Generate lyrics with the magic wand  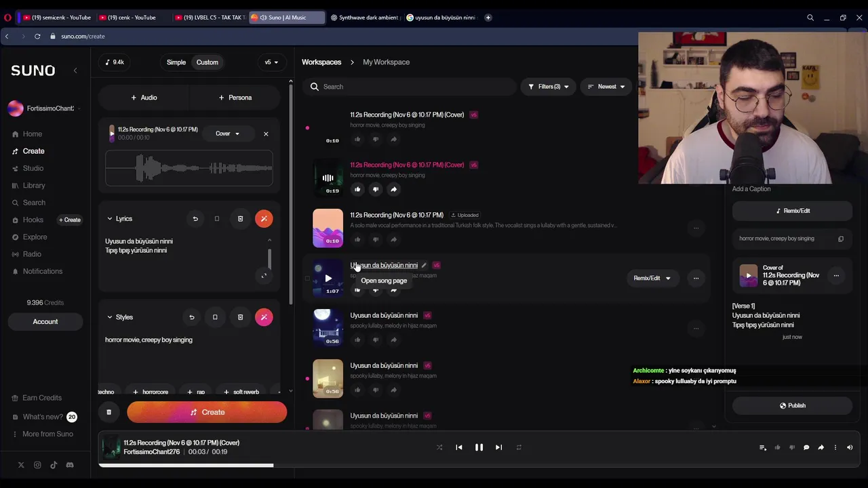point(264,219)
